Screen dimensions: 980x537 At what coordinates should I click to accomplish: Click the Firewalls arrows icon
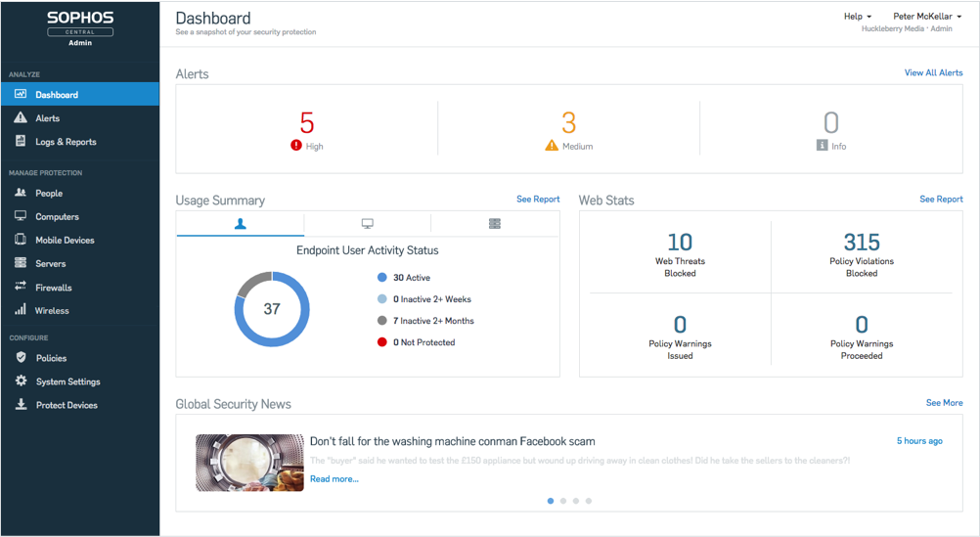(x=21, y=287)
